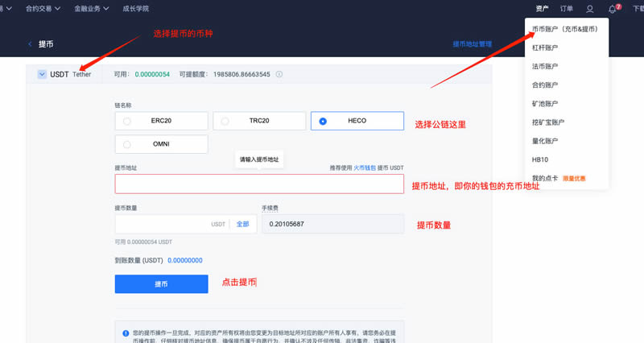Click the 提币地址 address input field
Screen dimensions: 644x343
point(258,184)
